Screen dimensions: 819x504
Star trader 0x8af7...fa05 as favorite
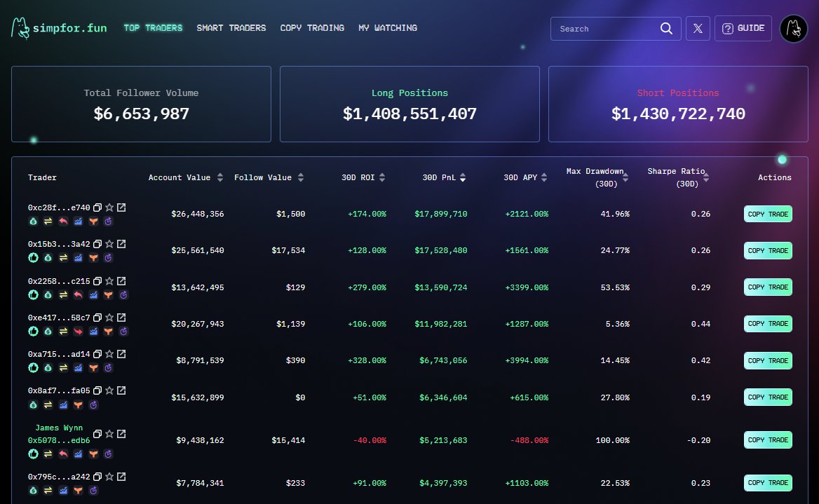[109, 390]
